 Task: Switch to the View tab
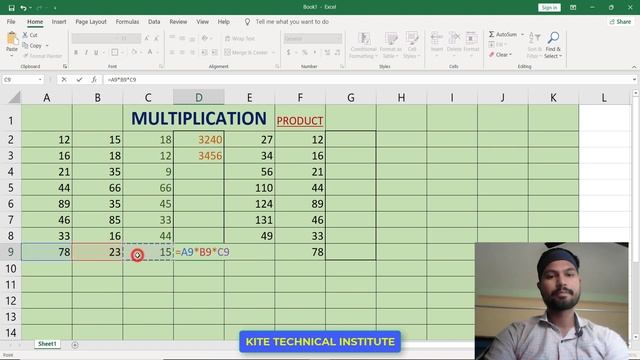[202, 22]
